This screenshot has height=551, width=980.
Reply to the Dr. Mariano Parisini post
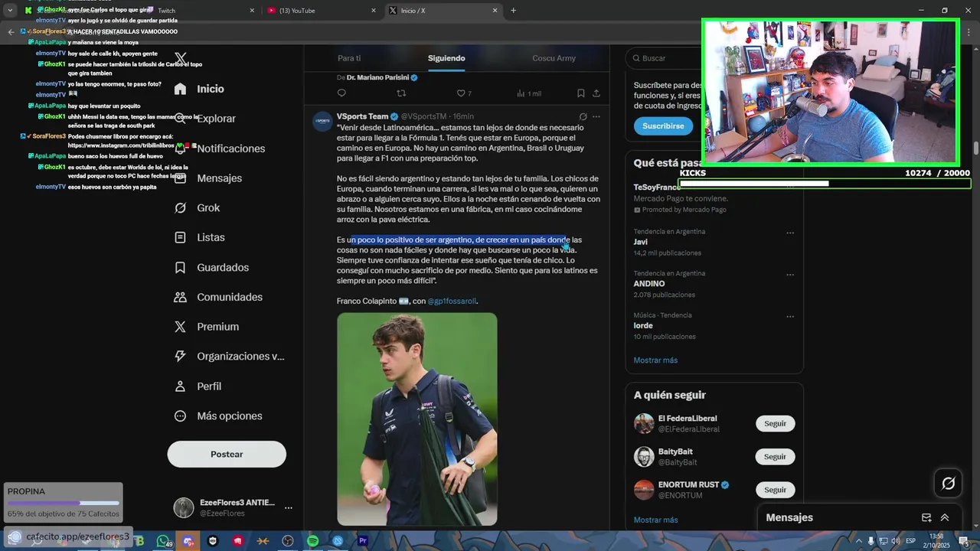click(x=341, y=93)
